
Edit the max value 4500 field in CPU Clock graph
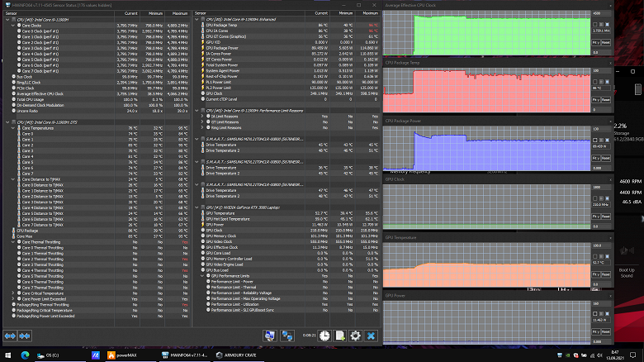tap(601, 13)
